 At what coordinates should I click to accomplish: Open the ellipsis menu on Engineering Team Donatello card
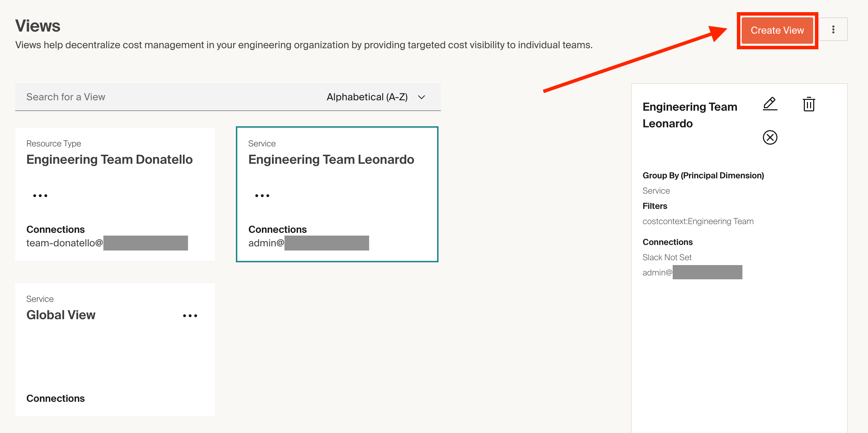[x=40, y=196]
